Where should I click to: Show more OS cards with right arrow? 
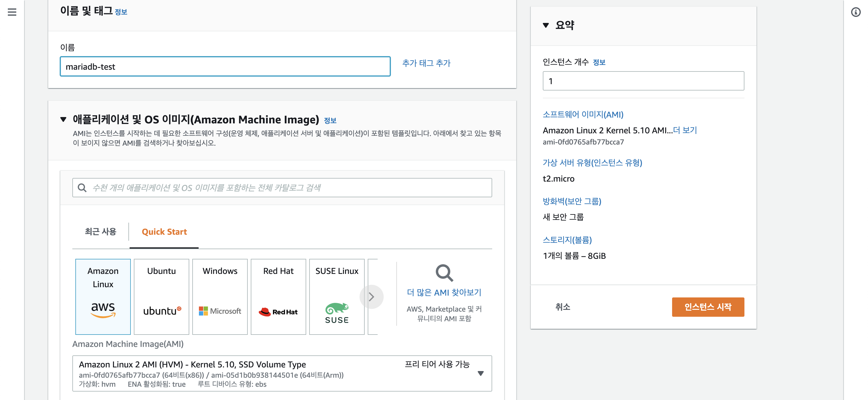click(x=371, y=297)
